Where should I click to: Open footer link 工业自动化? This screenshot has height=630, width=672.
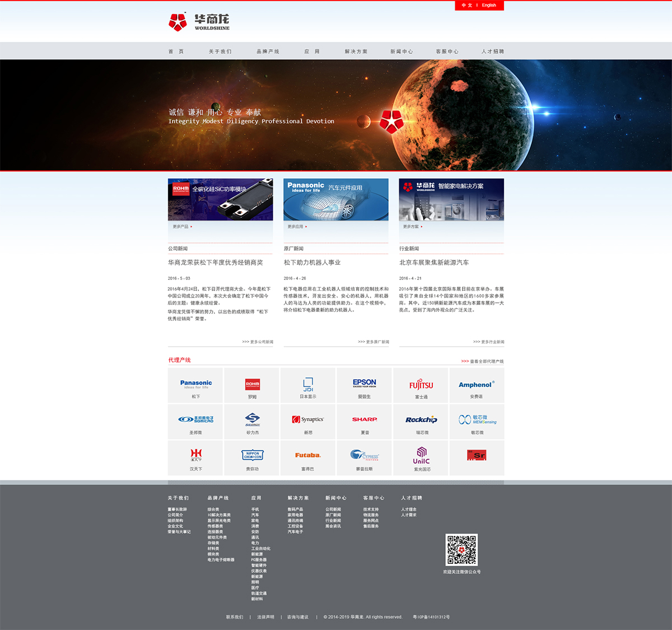click(x=261, y=549)
